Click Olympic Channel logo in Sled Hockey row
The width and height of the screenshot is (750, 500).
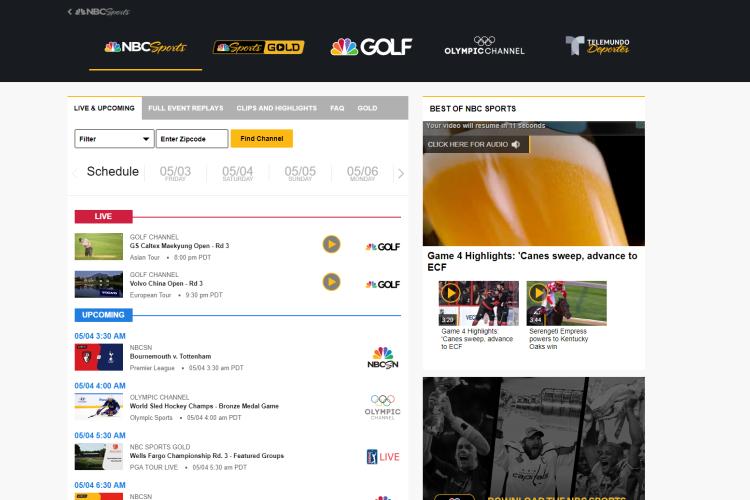pyautogui.click(x=383, y=407)
